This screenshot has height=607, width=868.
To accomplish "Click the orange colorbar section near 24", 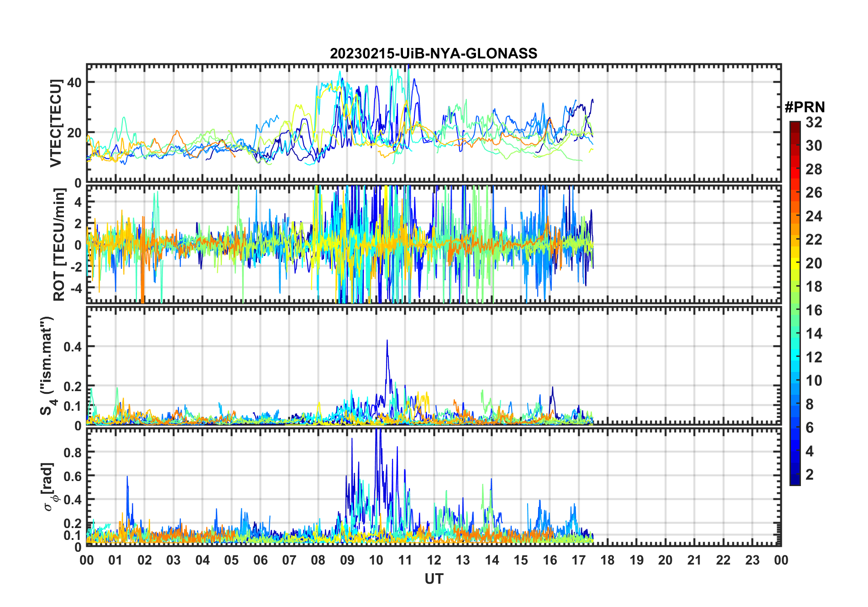I will point(795,216).
